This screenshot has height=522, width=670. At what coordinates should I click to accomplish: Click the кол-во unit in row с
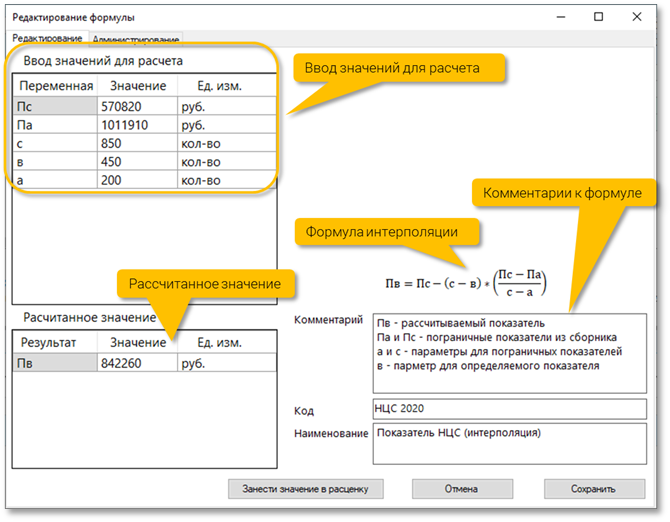point(227,143)
